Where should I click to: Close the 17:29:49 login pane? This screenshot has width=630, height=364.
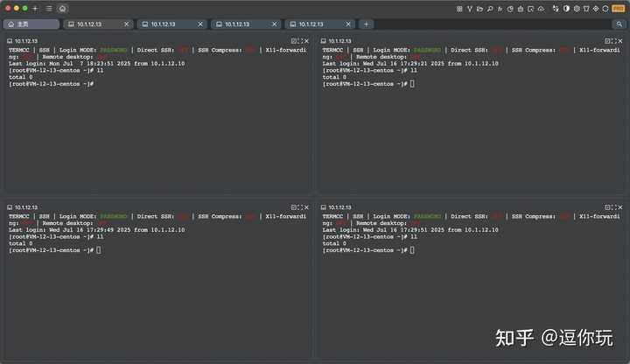click(x=306, y=207)
